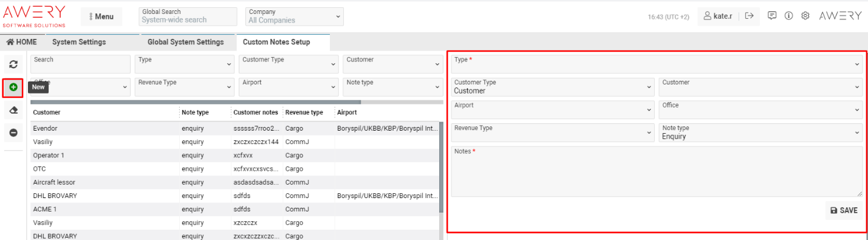The image size is (868, 240).
Task: Click the note text zxczxczczx144
Action: click(x=256, y=142)
